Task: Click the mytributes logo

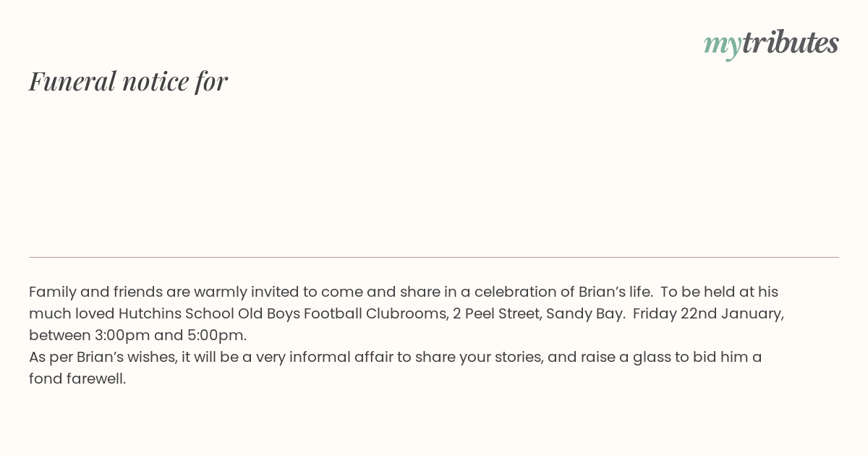Action: coord(771,44)
